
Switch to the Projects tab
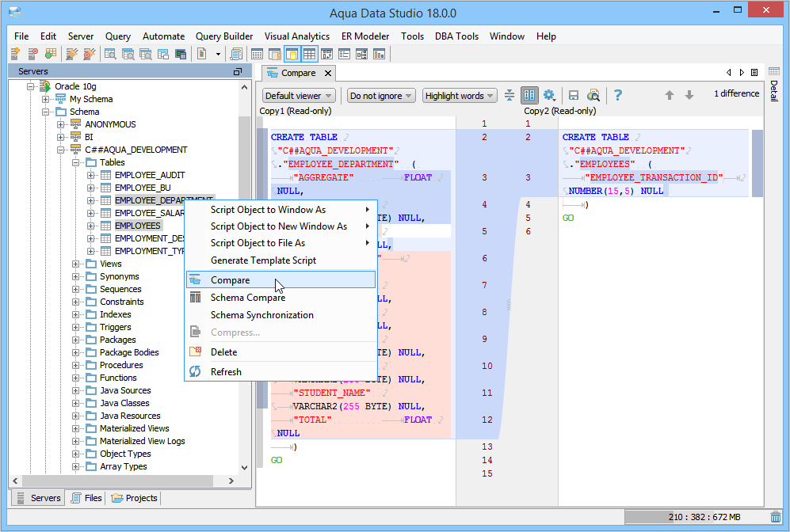click(135, 498)
